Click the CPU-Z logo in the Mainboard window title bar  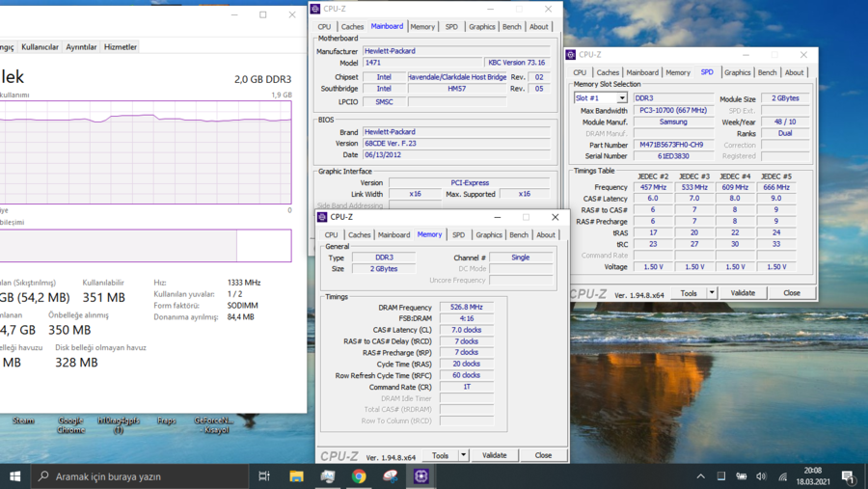315,9
